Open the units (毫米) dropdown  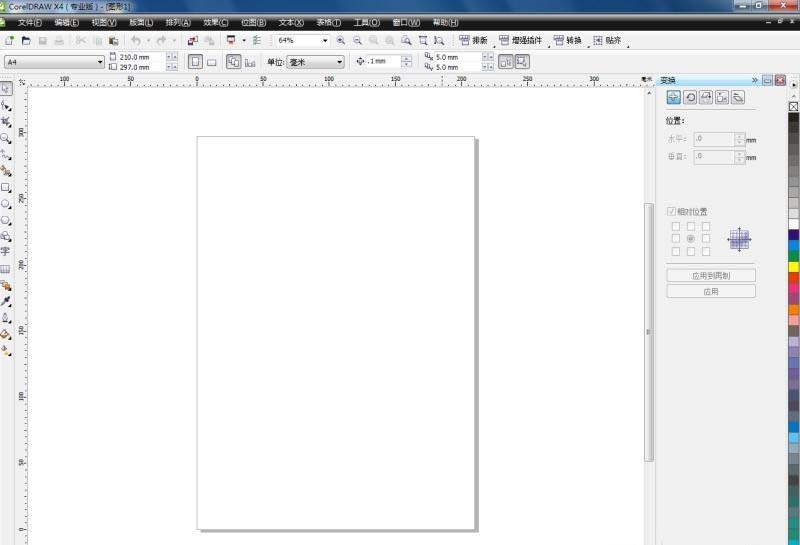[x=339, y=62]
